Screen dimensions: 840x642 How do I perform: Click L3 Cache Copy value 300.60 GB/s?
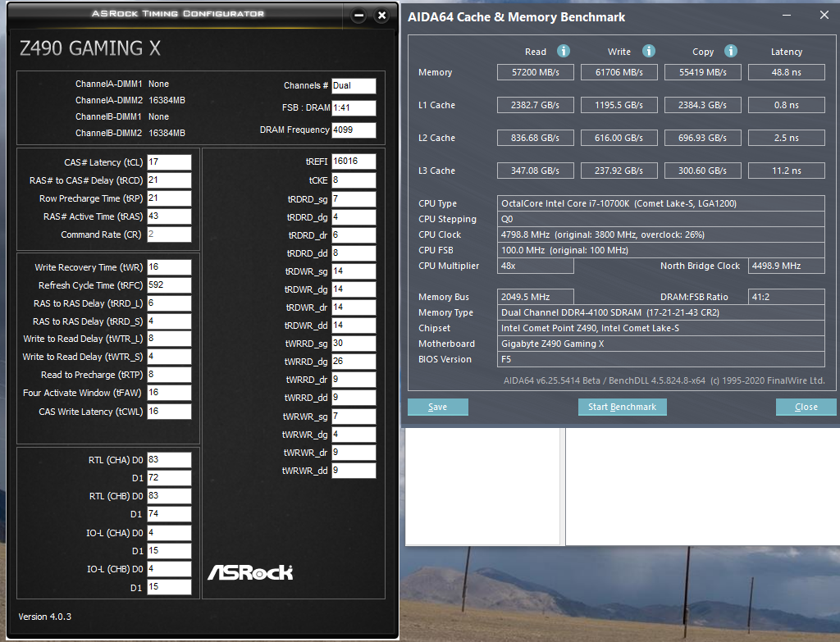[x=702, y=171]
